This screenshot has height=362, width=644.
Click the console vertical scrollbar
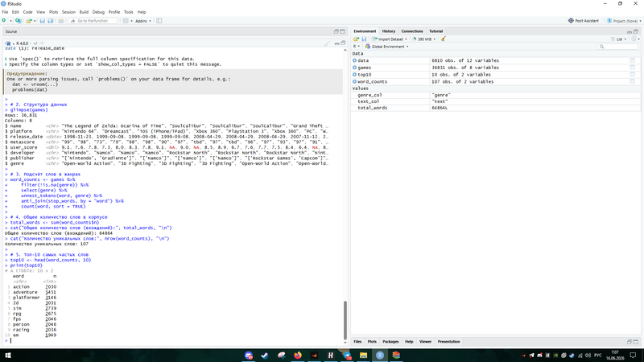point(345,320)
